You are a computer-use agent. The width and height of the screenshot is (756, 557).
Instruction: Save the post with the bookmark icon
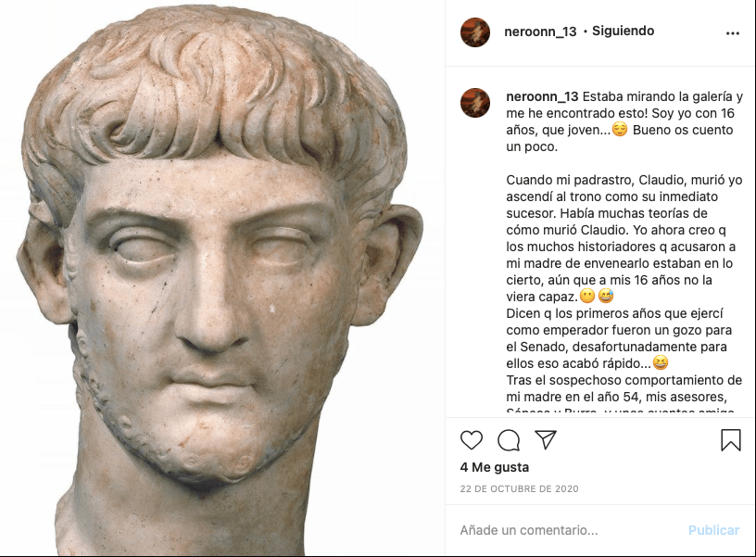(x=730, y=440)
